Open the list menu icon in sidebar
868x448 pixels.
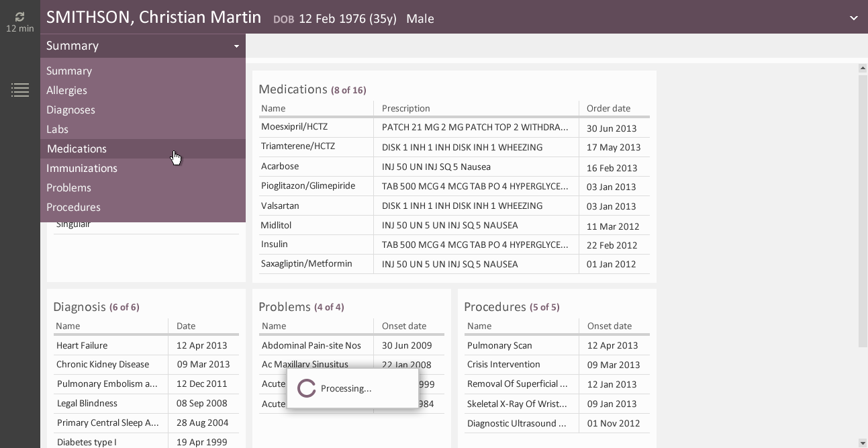20,89
